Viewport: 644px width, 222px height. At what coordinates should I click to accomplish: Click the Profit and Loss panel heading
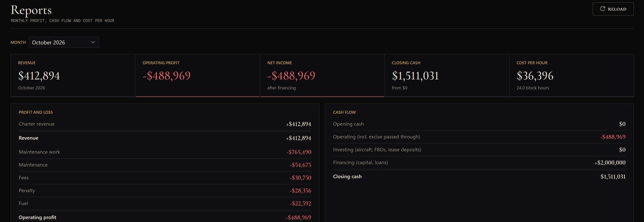[x=36, y=112]
